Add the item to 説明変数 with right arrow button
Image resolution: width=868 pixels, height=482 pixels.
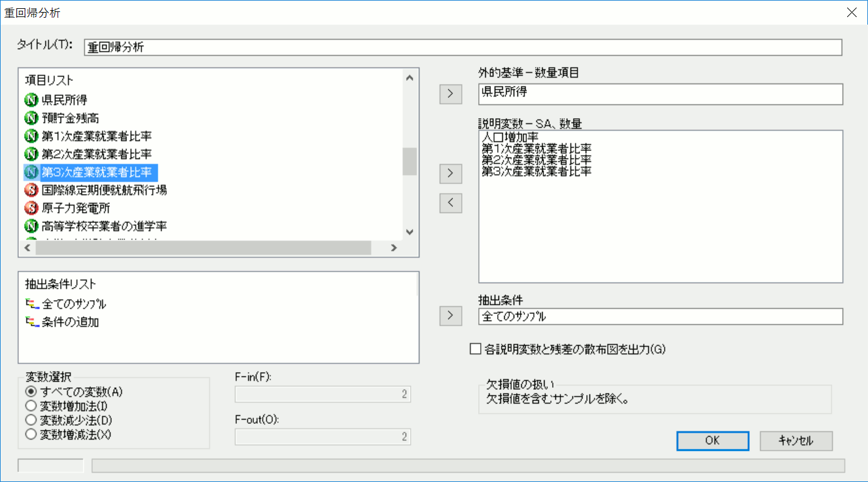coord(450,173)
